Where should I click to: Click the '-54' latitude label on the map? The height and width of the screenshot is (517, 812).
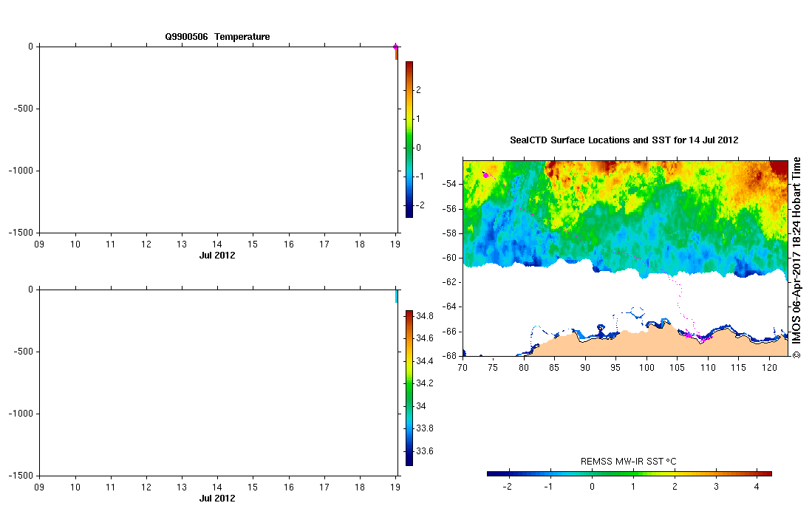pos(449,184)
